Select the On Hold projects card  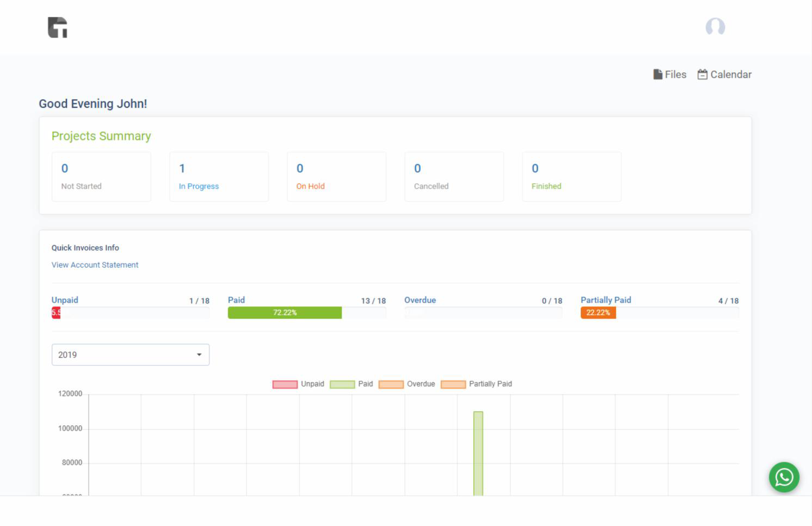tap(336, 177)
